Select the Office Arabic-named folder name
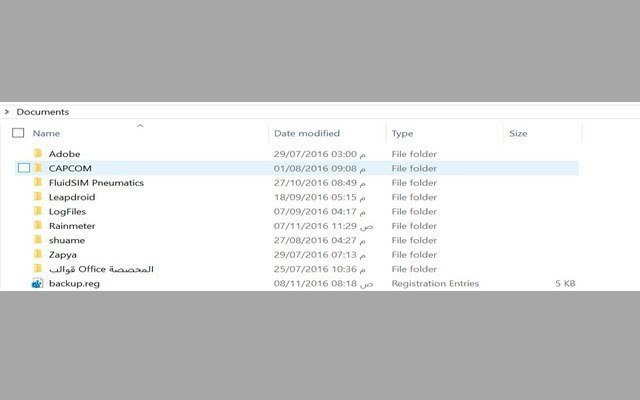640x400 pixels. click(101, 269)
